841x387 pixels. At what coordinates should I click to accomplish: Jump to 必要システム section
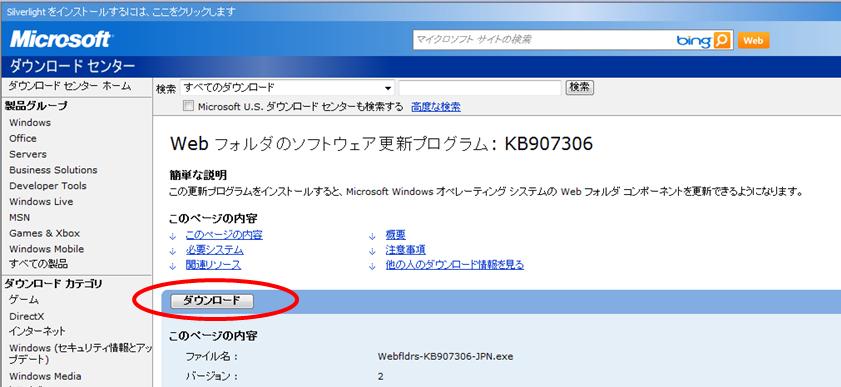(x=215, y=250)
